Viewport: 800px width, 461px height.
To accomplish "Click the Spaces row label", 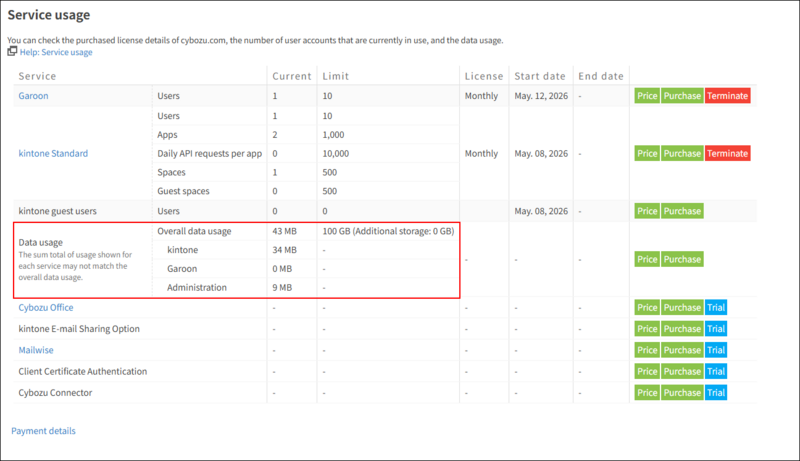I will point(171,172).
